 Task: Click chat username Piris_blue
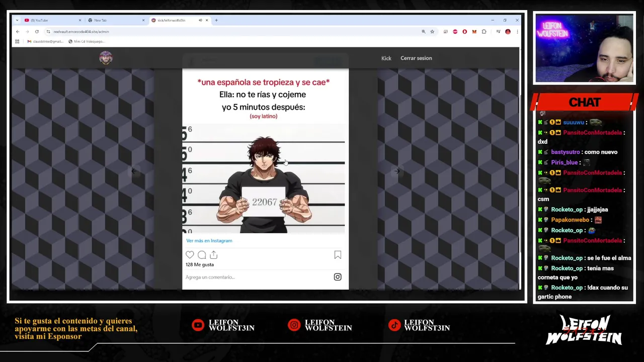tap(564, 163)
